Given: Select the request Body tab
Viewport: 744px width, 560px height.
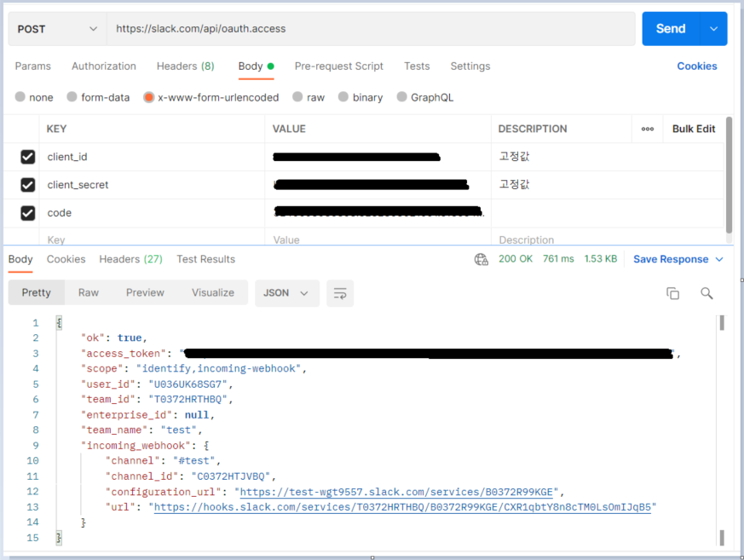Looking at the screenshot, I should click(257, 66).
